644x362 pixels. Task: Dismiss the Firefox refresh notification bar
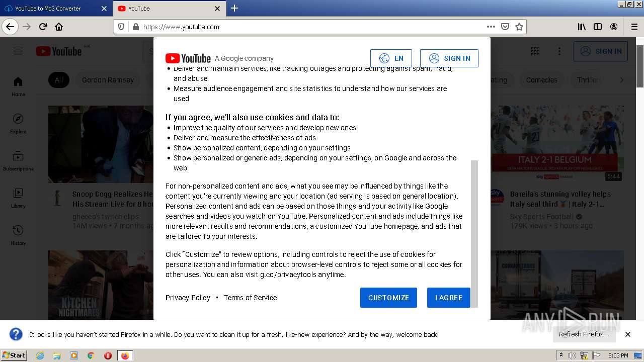pos(627,334)
